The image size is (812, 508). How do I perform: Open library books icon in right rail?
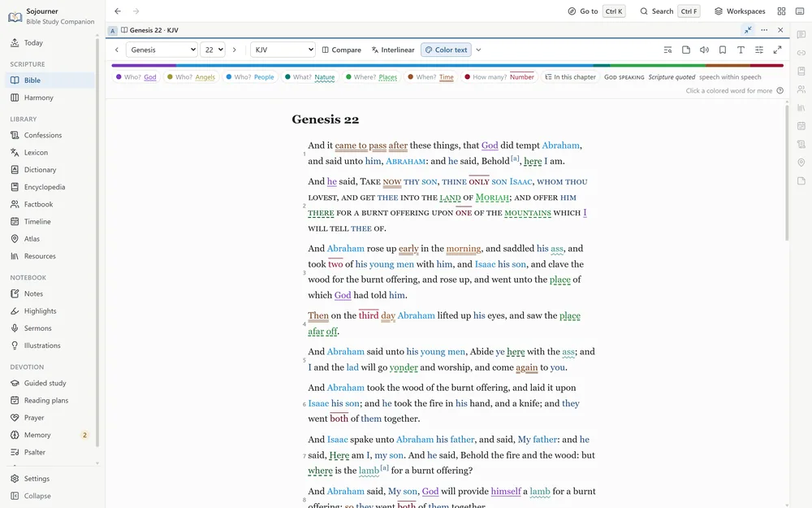tap(801, 107)
